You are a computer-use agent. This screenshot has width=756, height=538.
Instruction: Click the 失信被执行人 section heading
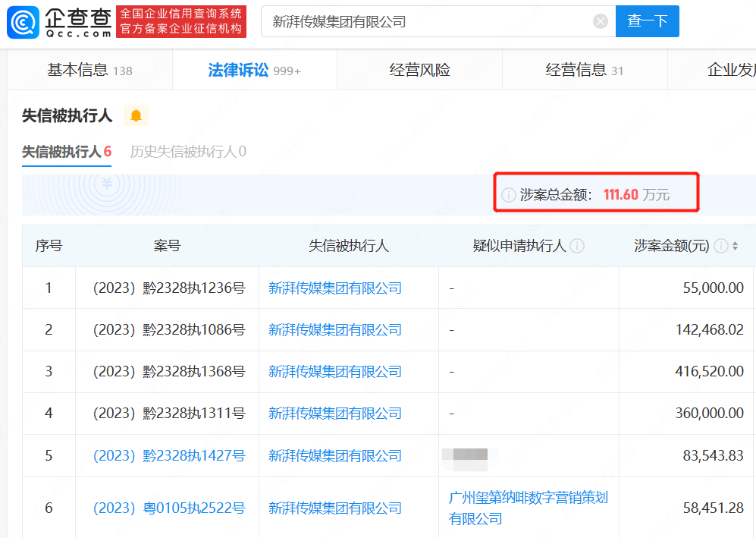(67, 116)
